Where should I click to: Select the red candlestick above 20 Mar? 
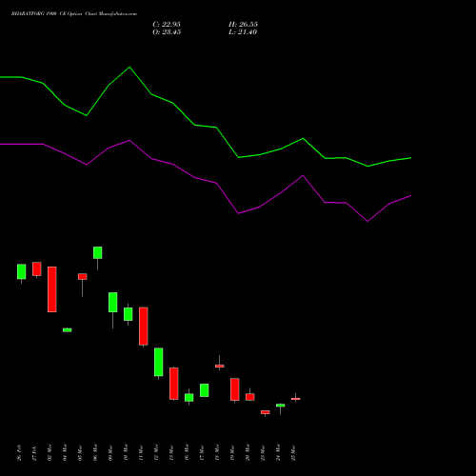click(x=250, y=397)
